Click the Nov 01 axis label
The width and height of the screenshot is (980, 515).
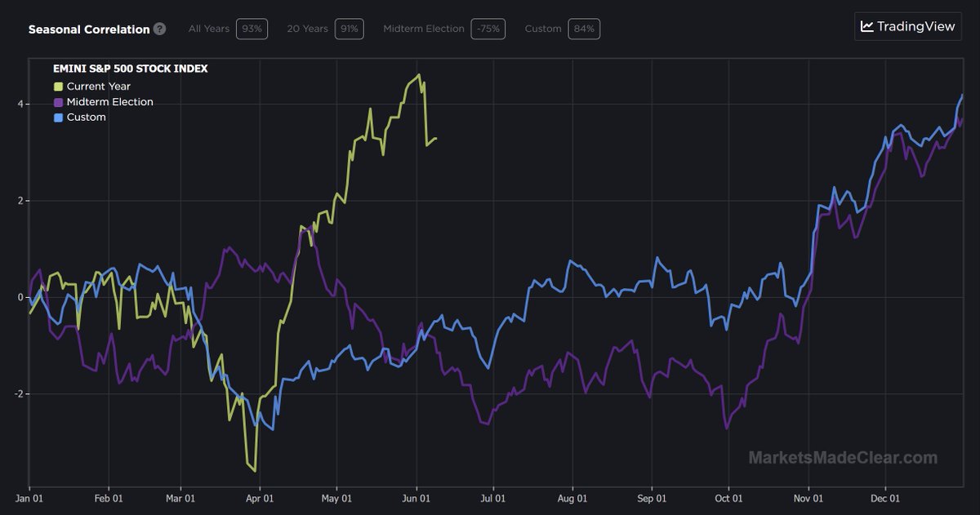(x=807, y=498)
